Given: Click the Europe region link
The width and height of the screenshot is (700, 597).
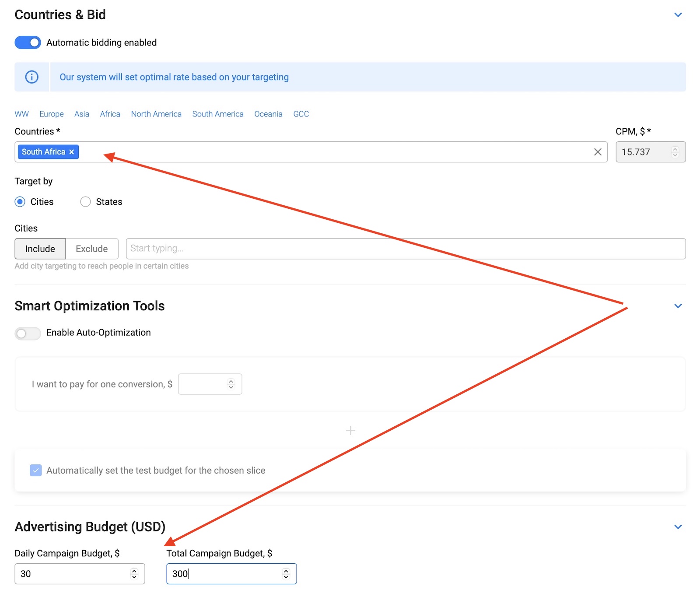Looking at the screenshot, I should [52, 114].
